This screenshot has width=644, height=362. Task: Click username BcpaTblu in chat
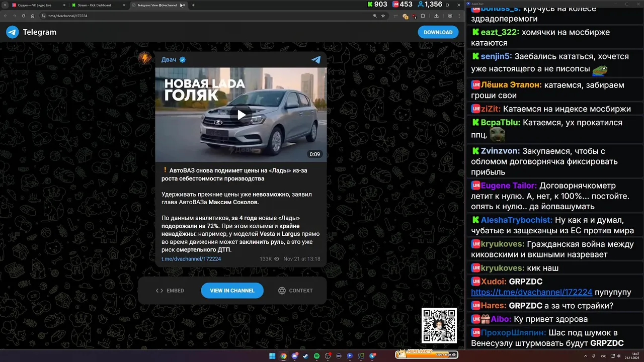pyautogui.click(x=501, y=123)
